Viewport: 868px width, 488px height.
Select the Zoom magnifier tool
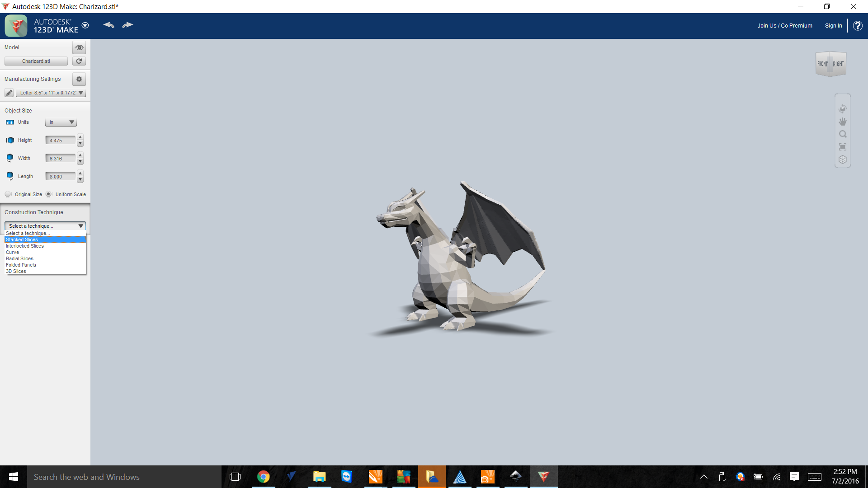click(843, 134)
